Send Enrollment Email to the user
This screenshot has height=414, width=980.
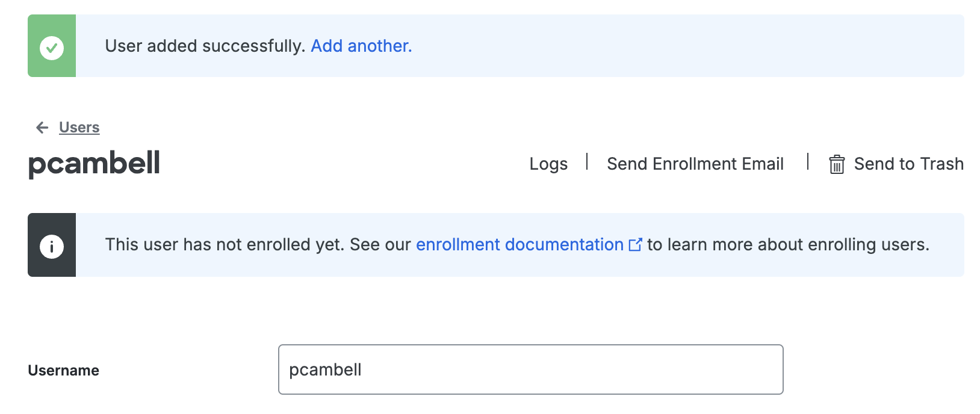tap(695, 164)
